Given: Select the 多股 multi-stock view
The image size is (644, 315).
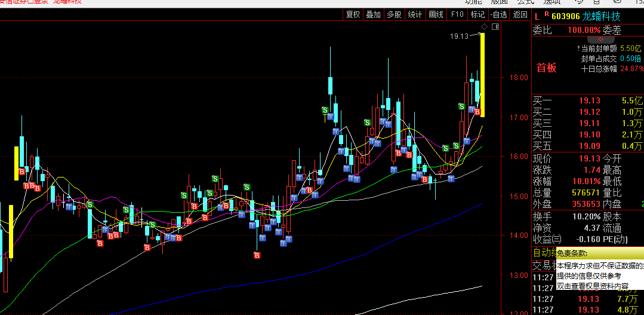Looking at the screenshot, I should (x=394, y=14).
